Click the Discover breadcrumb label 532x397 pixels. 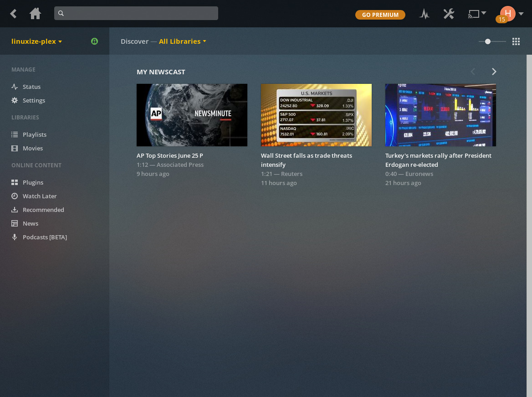click(135, 41)
